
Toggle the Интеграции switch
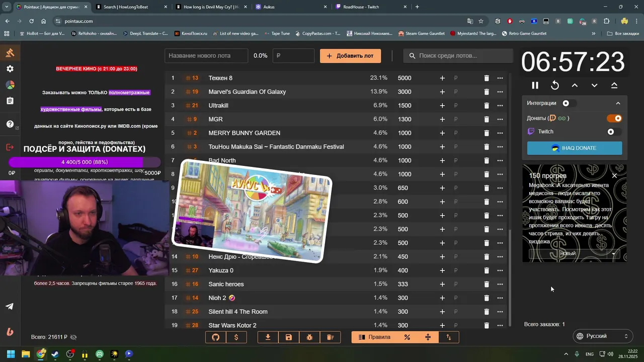(x=569, y=103)
